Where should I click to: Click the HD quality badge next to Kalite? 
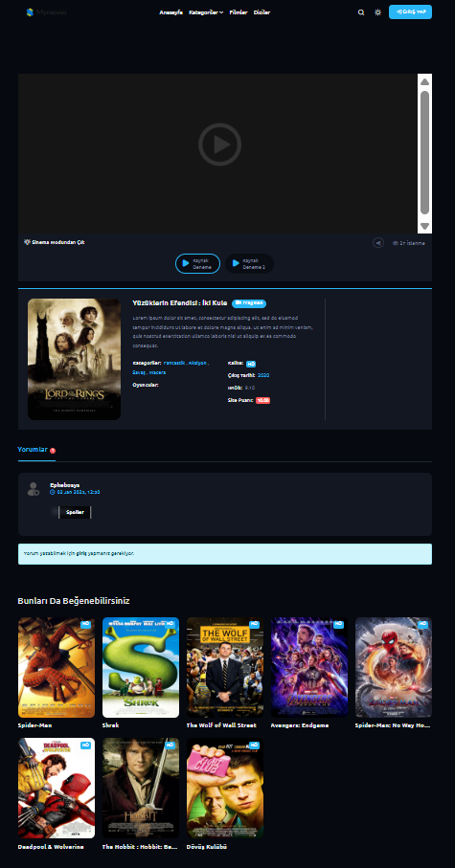pyautogui.click(x=251, y=364)
